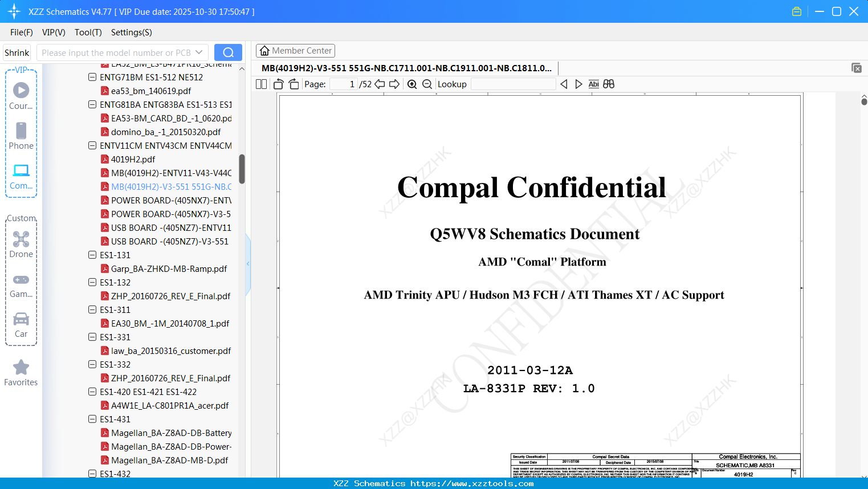868x489 pixels.
Task: Go to the next page arrow
Action: coord(394,84)
